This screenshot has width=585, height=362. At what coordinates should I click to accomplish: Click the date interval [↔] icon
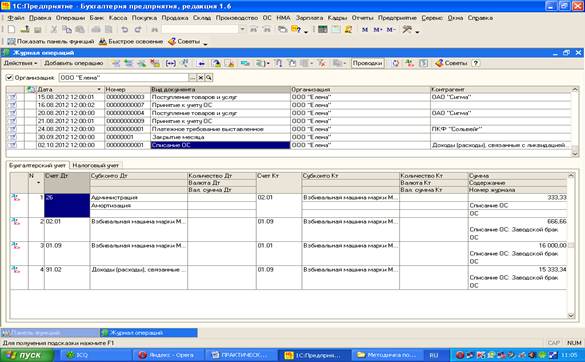click(171, 63)
